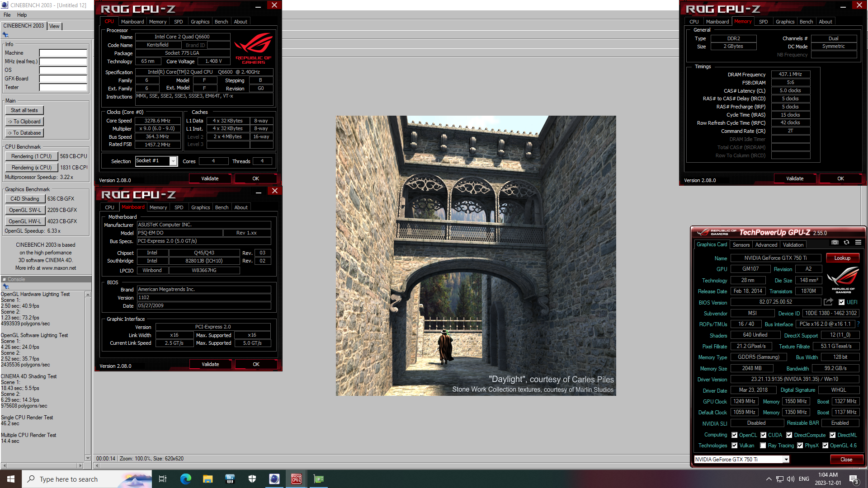Enable the Ray Tracing checkbox
Screen dimensions: 868x488
[x=763, y=446]
